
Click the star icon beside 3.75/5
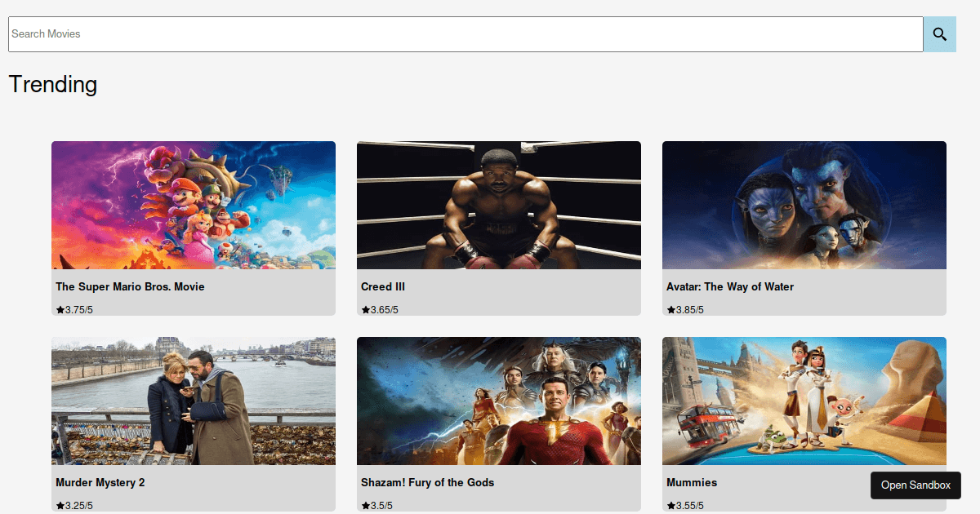coord(60,310)
